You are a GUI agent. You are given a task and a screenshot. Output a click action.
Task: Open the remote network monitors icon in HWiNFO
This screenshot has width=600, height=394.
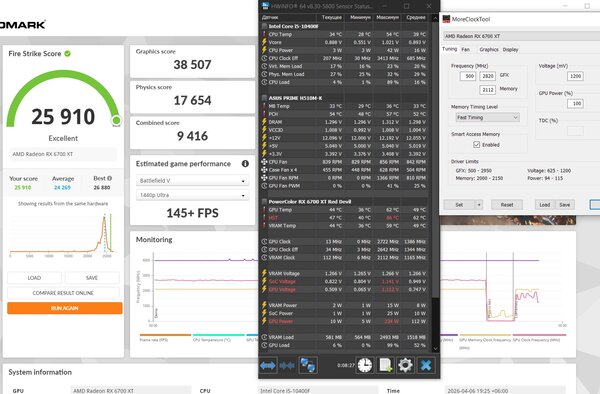308,365
